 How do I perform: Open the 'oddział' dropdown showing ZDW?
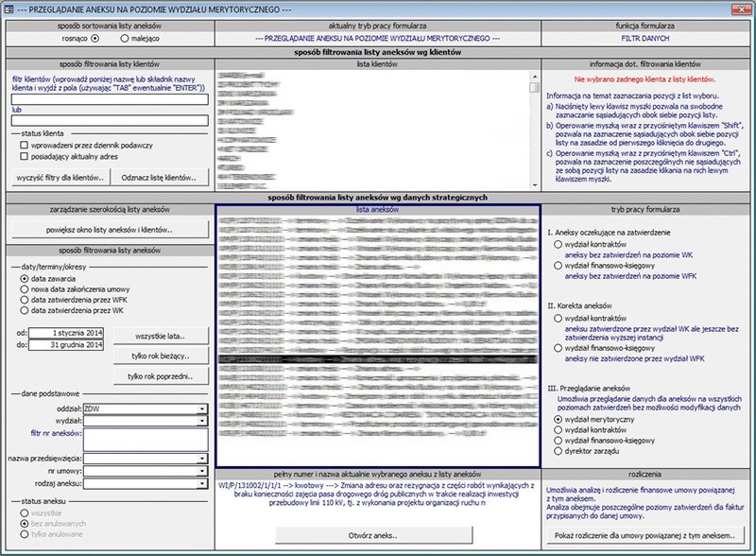[203, 408]
